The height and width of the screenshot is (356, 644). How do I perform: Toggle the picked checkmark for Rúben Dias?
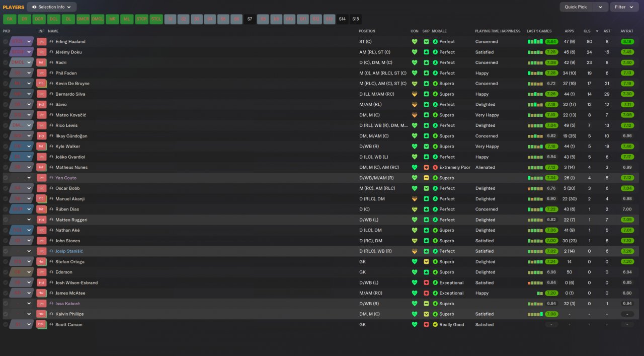(x=6, y=209)
